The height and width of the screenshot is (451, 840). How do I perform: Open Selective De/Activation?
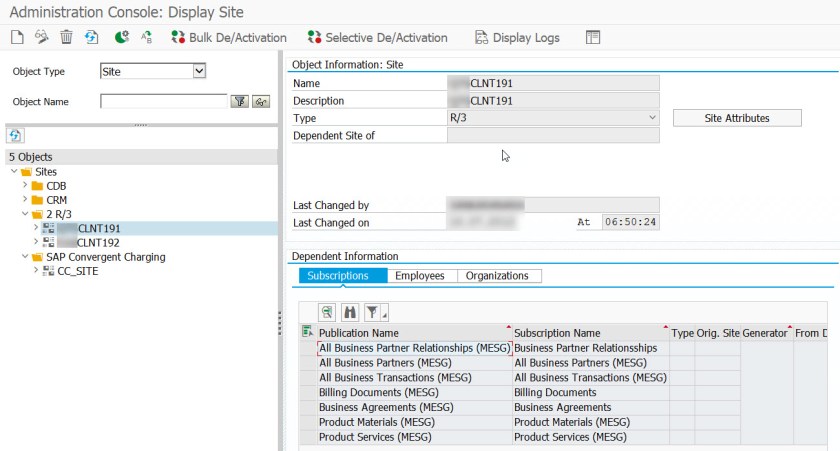tap(378, 37)
